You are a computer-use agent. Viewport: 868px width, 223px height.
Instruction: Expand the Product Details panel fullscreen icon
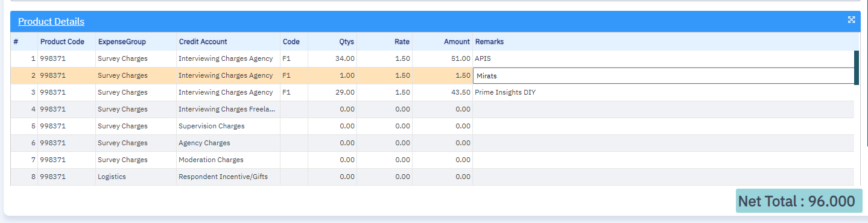(851, 20)
